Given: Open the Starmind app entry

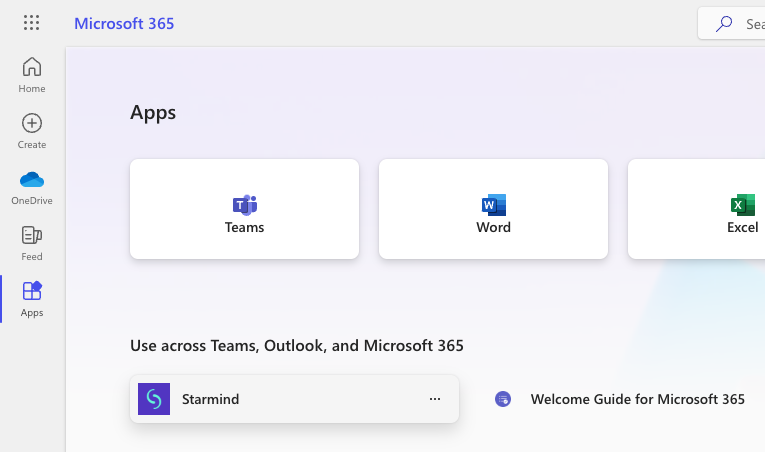Looking at the screenshot, I should click(294, 399).
